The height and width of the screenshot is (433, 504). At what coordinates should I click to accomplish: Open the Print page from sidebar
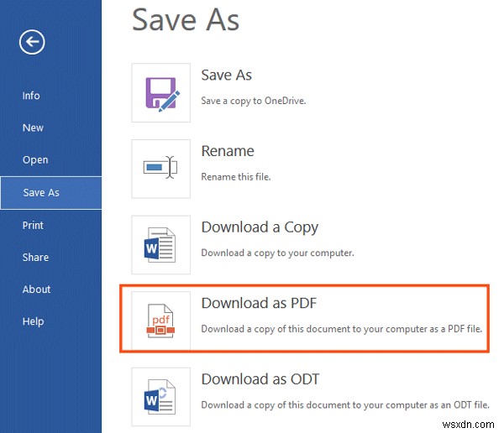point(33,225)
